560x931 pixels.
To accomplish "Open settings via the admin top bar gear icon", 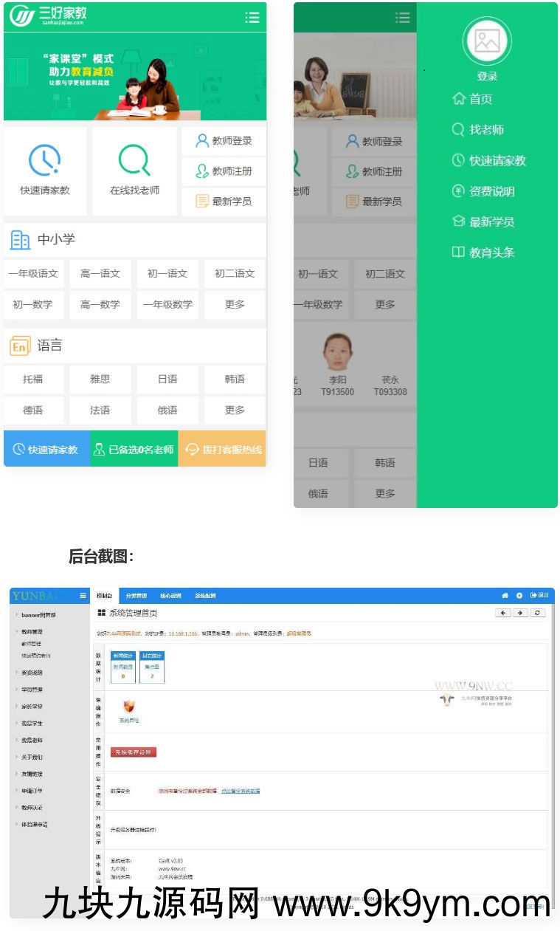I will click(519, 595).
